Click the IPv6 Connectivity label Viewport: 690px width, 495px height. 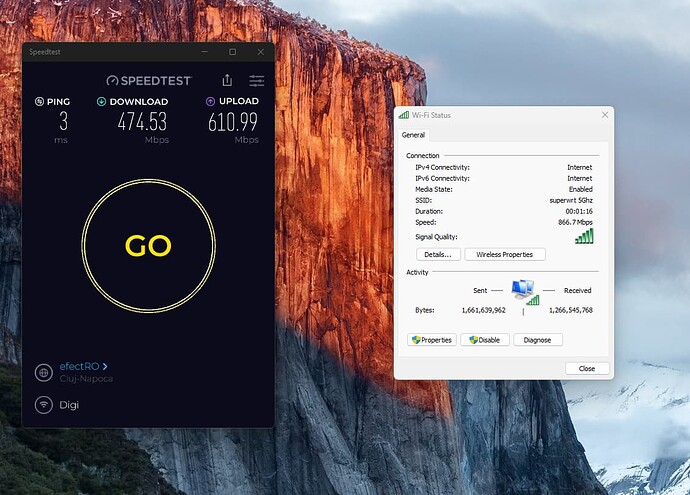tap(442, 178)
